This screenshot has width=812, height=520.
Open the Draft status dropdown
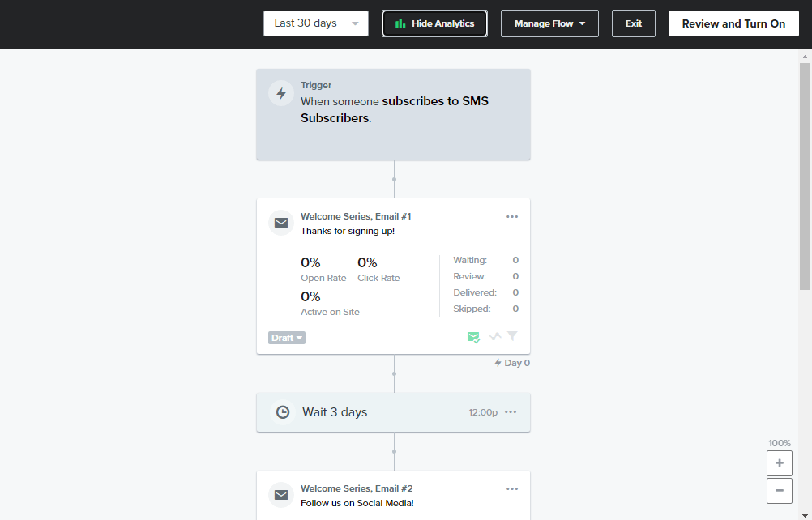click(286, 338)
